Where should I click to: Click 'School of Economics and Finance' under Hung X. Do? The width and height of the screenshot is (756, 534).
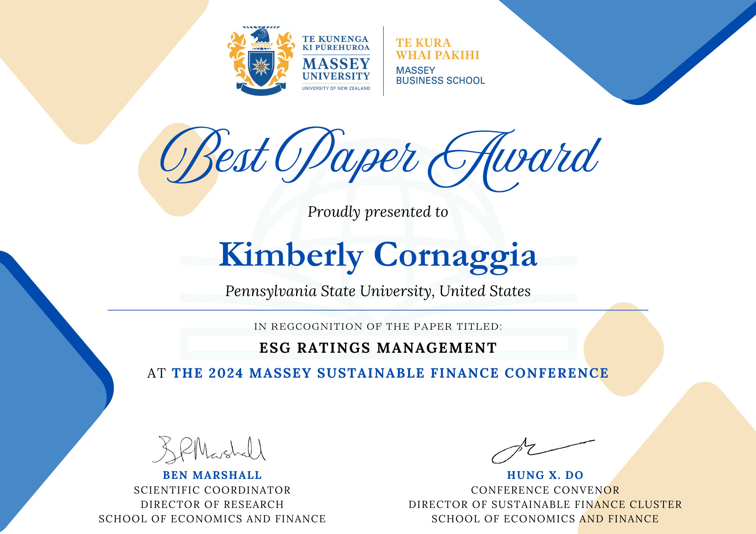[x=545, y=519]
